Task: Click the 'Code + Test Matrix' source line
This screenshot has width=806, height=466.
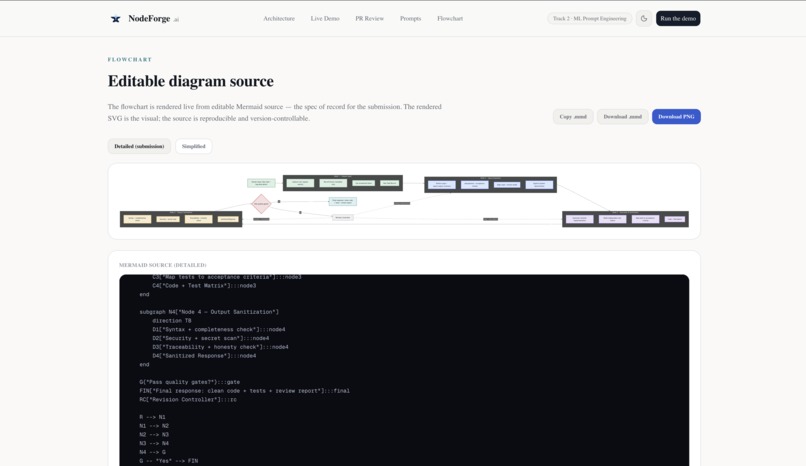Action: pyautogui.click(x=204, y=286)
